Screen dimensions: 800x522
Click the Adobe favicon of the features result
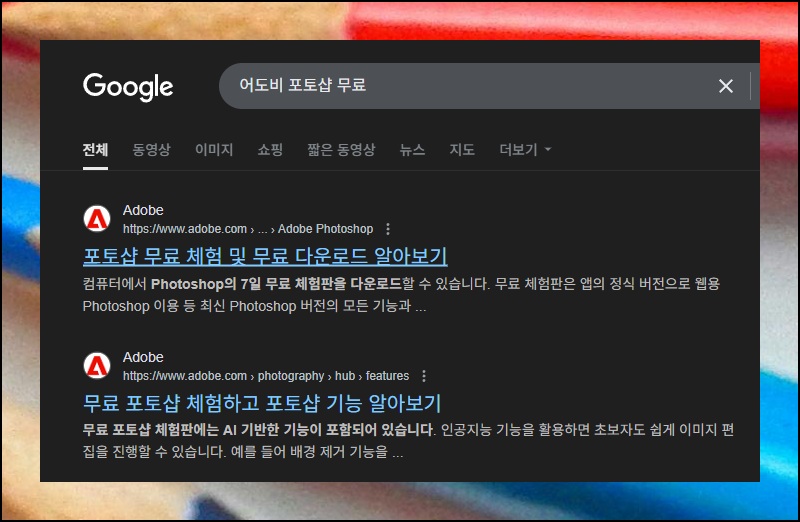(97, 365)
